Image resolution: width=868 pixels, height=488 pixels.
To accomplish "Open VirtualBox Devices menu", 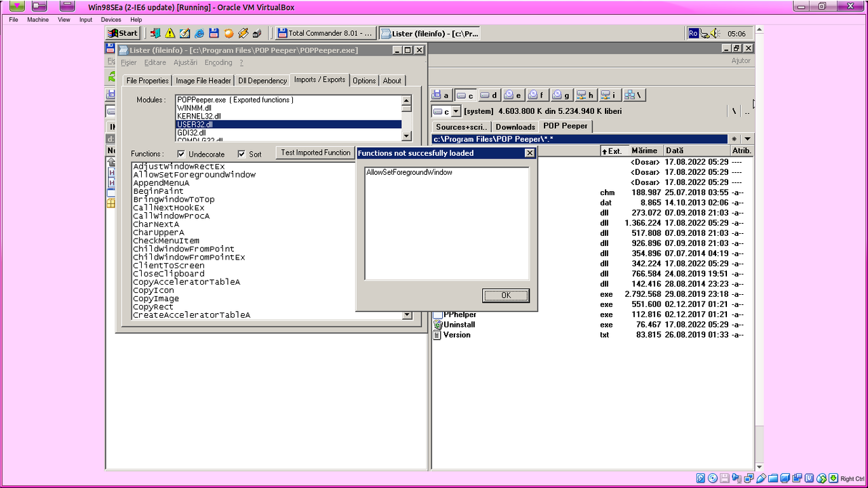I will click(111, 20).
